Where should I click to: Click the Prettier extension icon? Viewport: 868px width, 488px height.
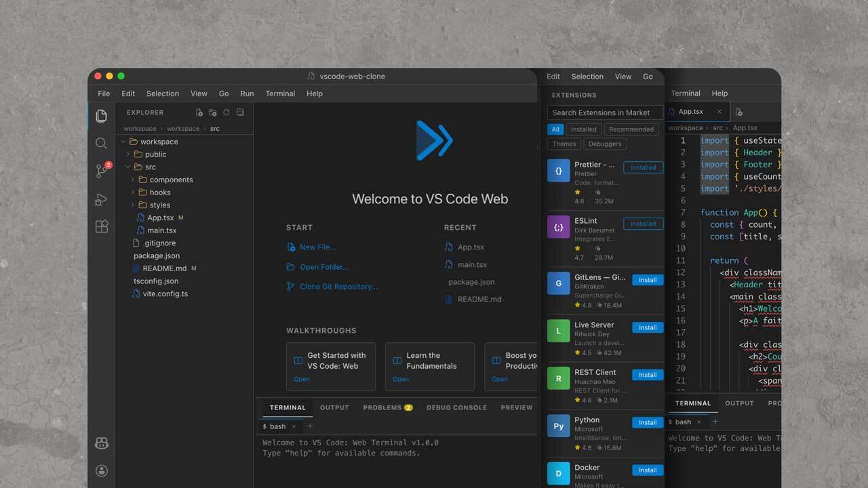(559, 171)
